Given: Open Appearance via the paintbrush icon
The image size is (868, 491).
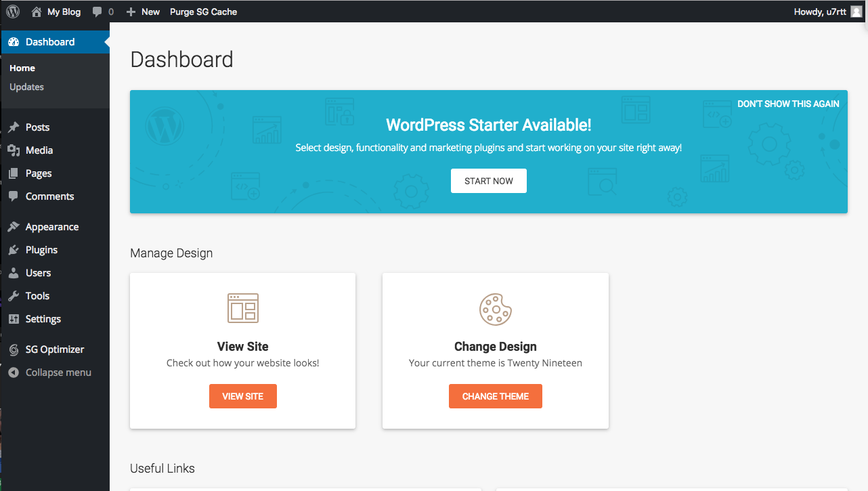Looking at the screenshot, I should [x=14, y=227].
